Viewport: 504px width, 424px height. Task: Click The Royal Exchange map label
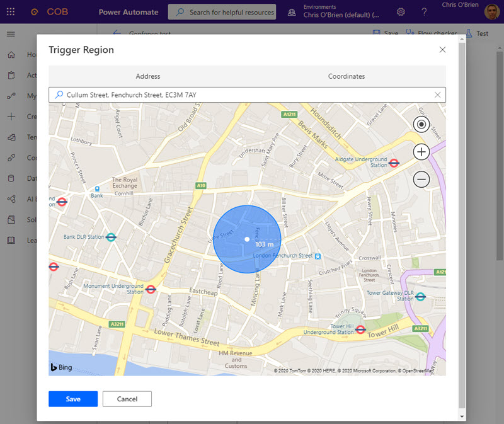(125, 183)
